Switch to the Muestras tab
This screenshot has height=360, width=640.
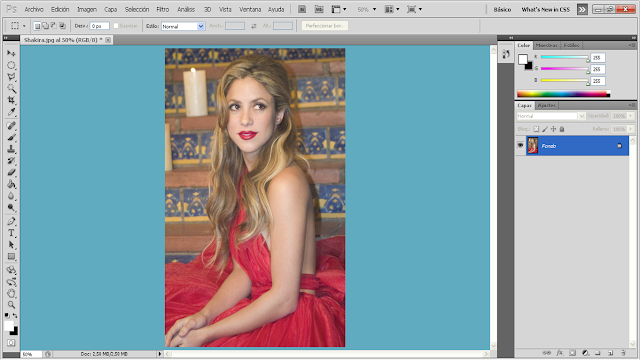point(546,45)
